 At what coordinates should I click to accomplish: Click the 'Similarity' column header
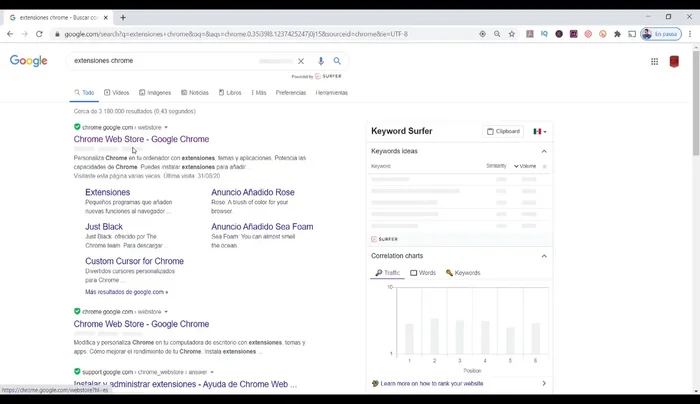click(496, 166)
